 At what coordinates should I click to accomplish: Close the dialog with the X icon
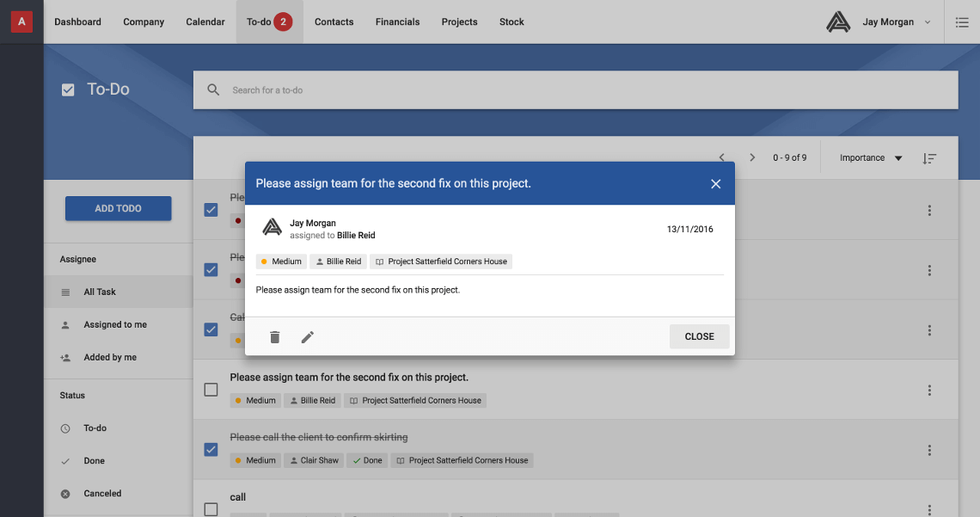(715, 184)
